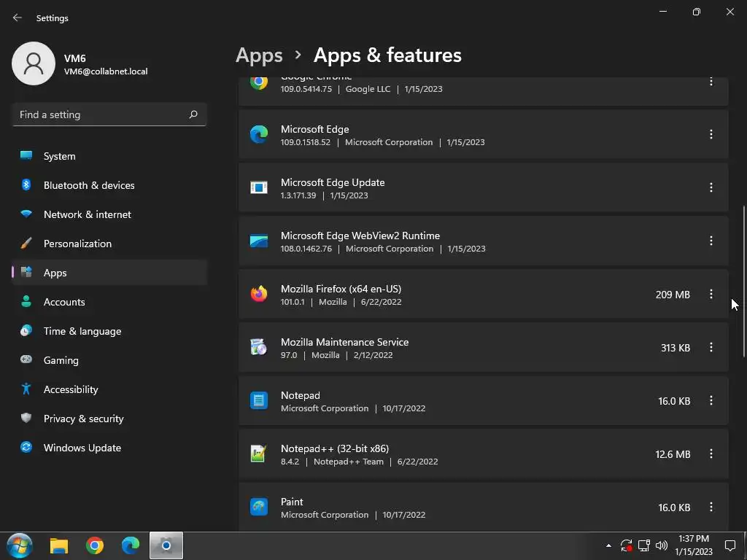Click the Accessibility figure icon

(x=26, y=389)
